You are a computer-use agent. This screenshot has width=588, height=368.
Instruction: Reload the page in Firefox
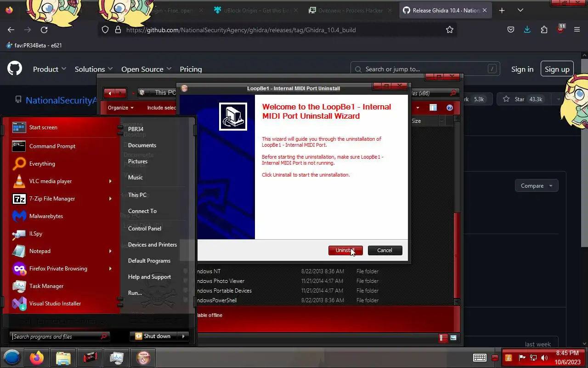tap(44, 30)
